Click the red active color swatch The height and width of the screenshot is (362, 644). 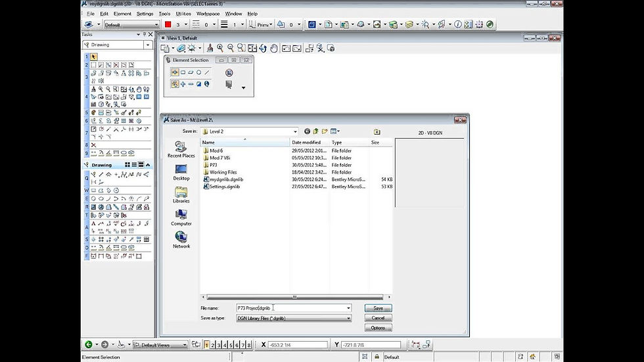(168, 24)
